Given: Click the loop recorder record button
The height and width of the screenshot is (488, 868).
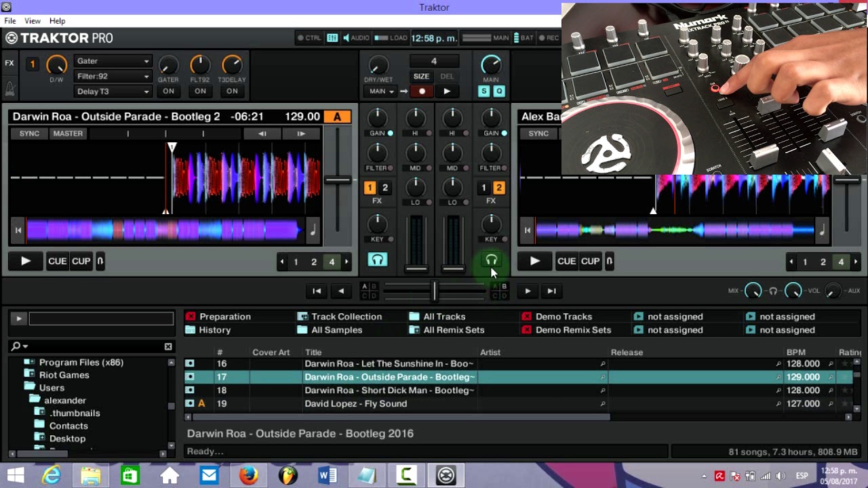Looking at the screenshot, I should (422, 91).
